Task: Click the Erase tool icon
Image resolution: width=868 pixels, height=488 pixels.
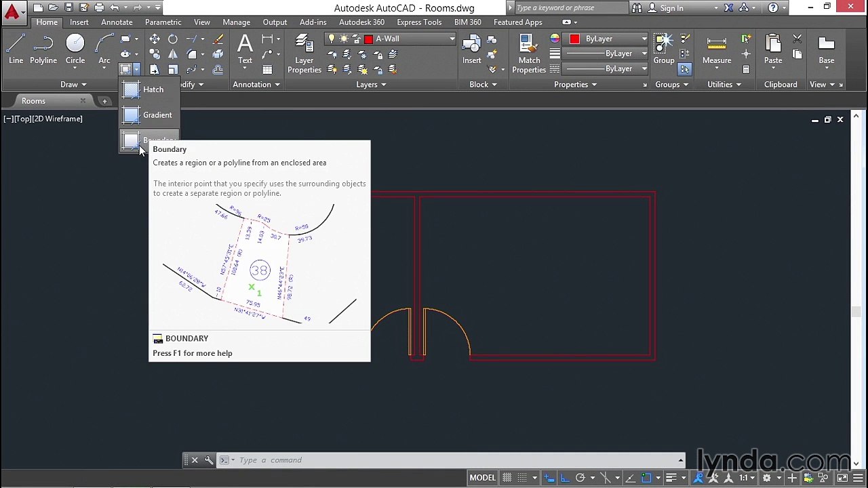Action: tap(218, 39)
